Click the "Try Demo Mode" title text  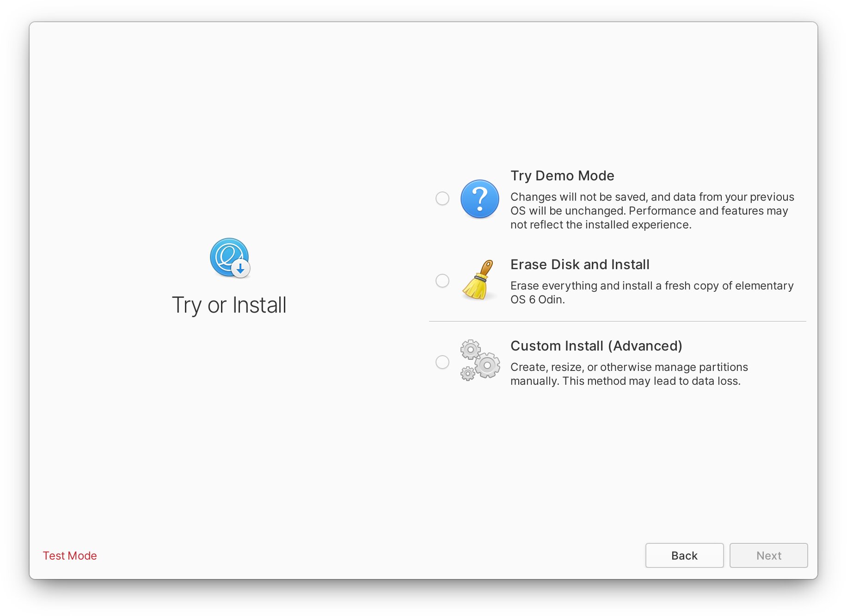pyautogui.click(x=562, y=176)
